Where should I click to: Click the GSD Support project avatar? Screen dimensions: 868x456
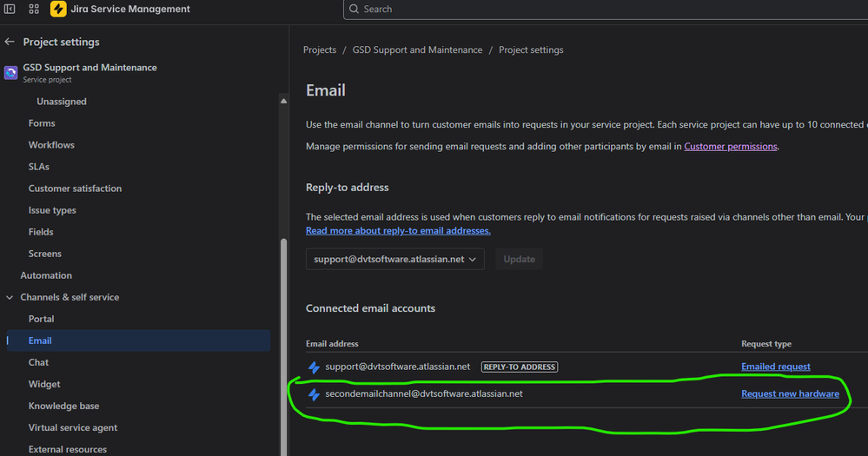coord(10,72)
